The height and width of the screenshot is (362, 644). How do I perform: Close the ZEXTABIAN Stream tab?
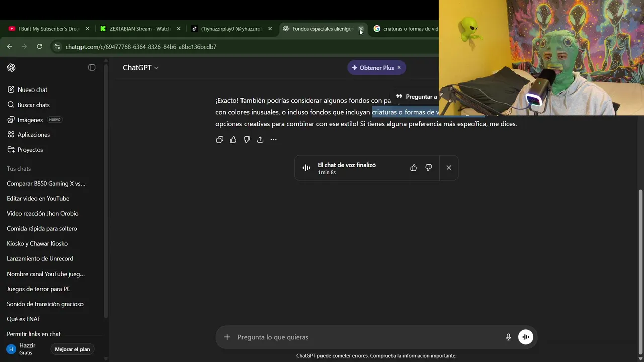(x=178, y=29)
